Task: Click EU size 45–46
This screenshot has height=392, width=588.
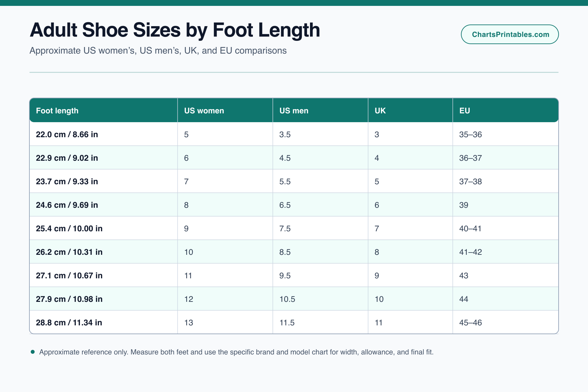Action: point(506,322)
